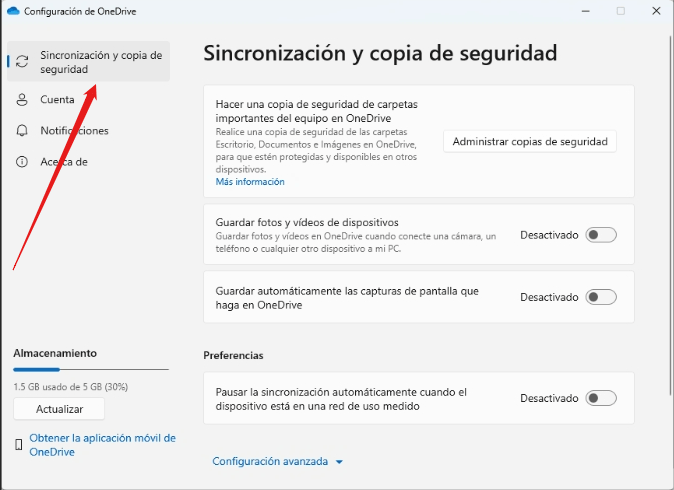Screen dimensions: 674x490
Task: Click the storage usage progress bar
Action: [x=91, y=369]
